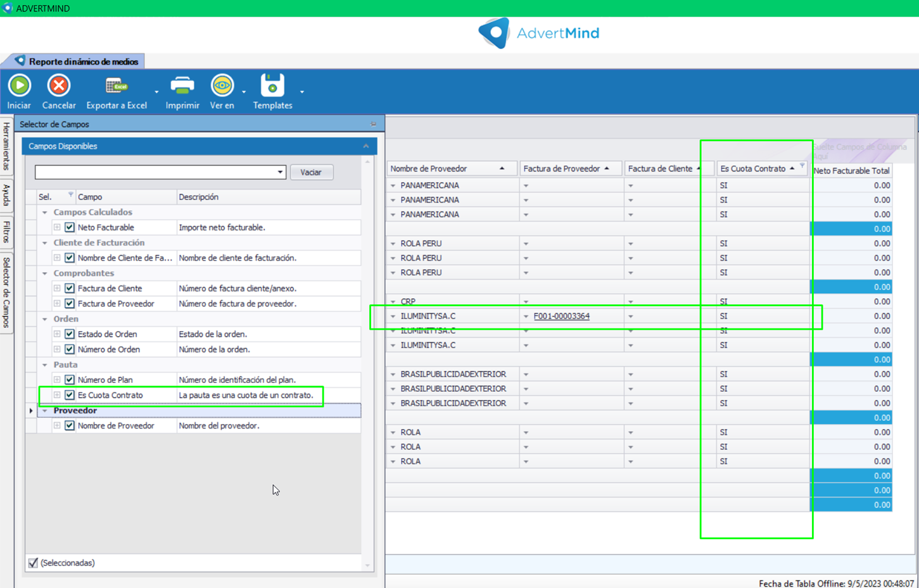Click the Ver en eye icon
This screenshot has height=588, width=919.
[x=222, y=85]
